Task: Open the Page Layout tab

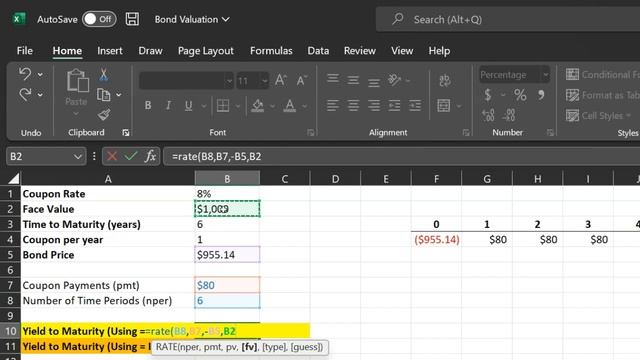Action: click(x=206, y=51)
